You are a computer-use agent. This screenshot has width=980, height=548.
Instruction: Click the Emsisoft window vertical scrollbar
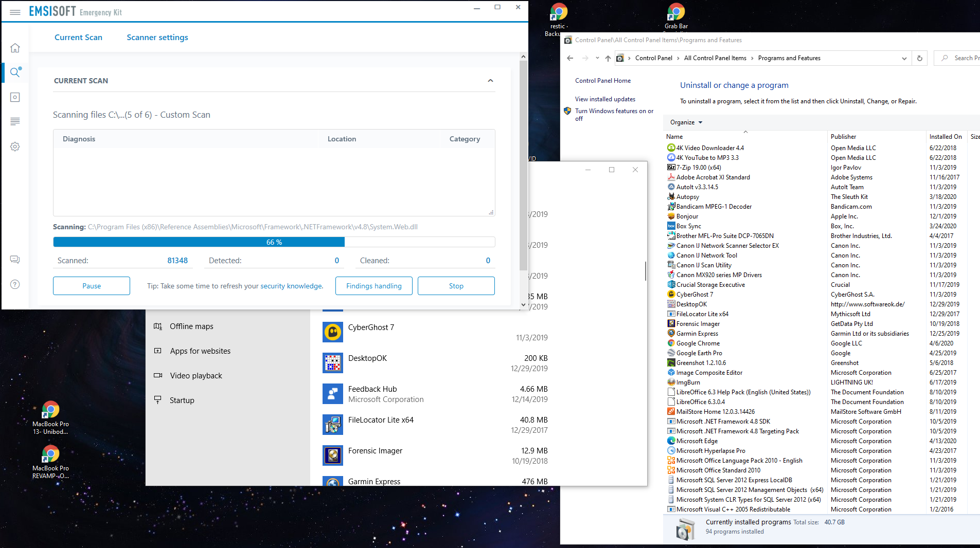523,165
